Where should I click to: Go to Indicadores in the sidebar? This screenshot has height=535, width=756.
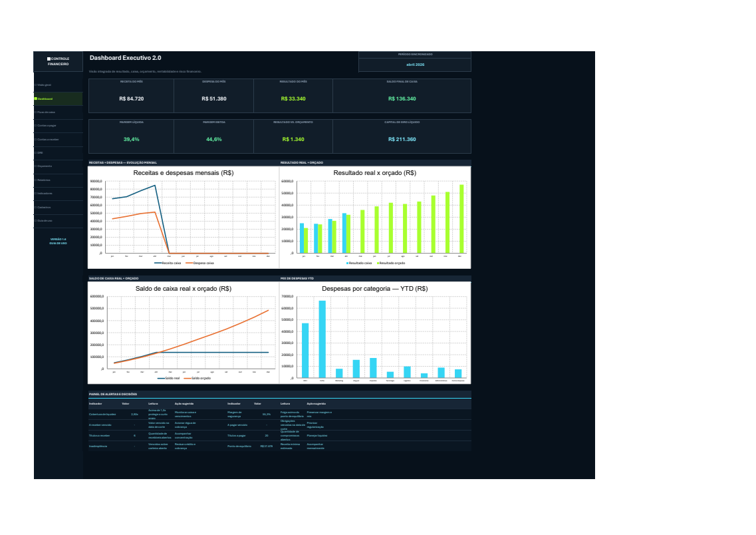click(58, 194)
